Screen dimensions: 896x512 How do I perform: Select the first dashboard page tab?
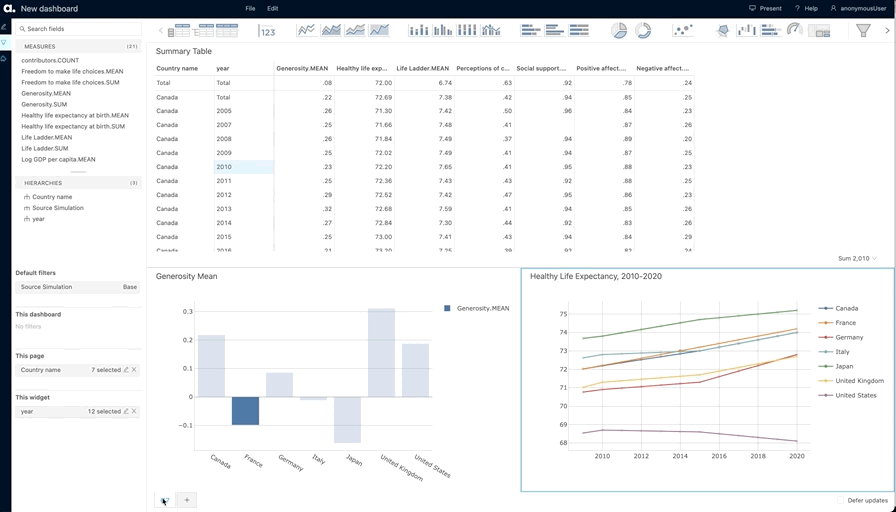pos(165,501)
